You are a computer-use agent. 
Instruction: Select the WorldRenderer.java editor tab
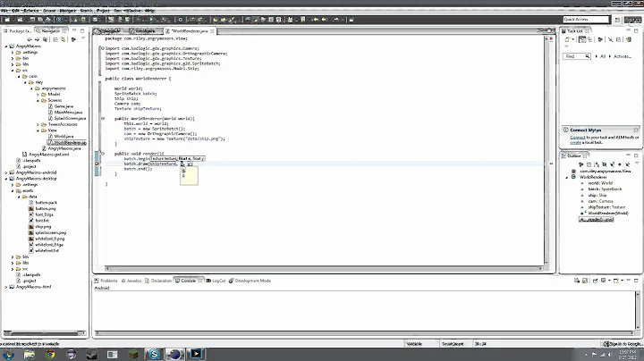(190, 31)
